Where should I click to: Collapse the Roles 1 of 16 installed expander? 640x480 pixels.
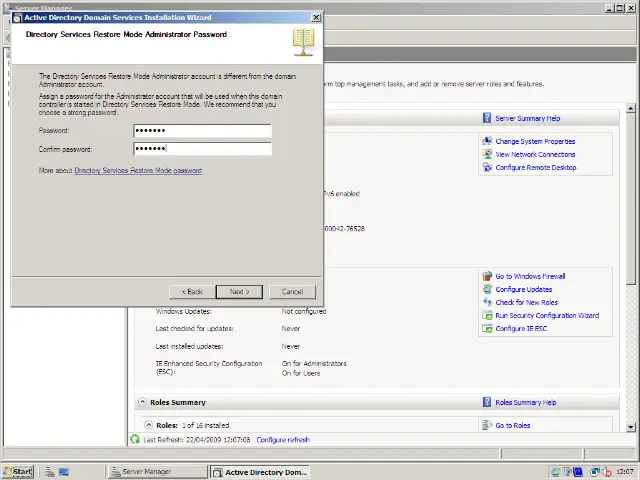149,425
